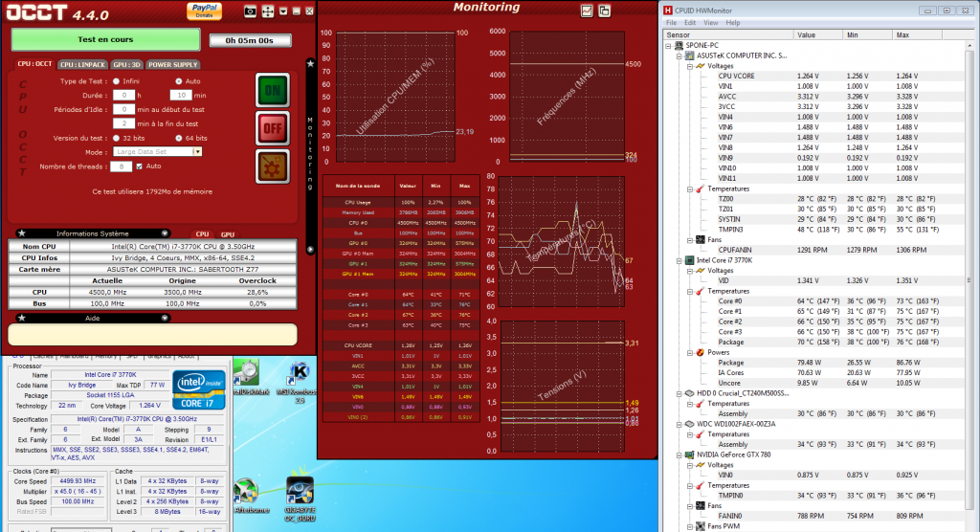The height and width of the screenshot is (532, 980).
Task: Collapse the NVIDIA GeForce GTX 780 node
Action: coord(679,455)
